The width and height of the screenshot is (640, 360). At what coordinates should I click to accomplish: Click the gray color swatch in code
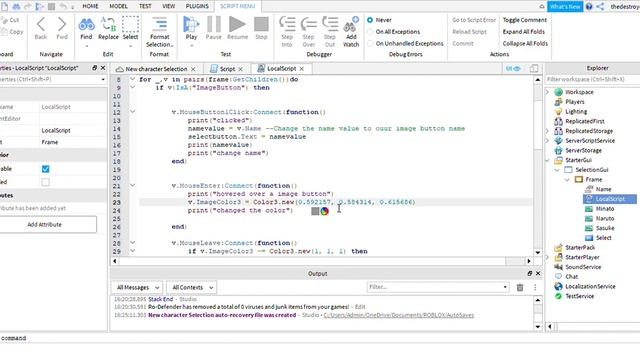pyautogui.click(x=315, y=211)
